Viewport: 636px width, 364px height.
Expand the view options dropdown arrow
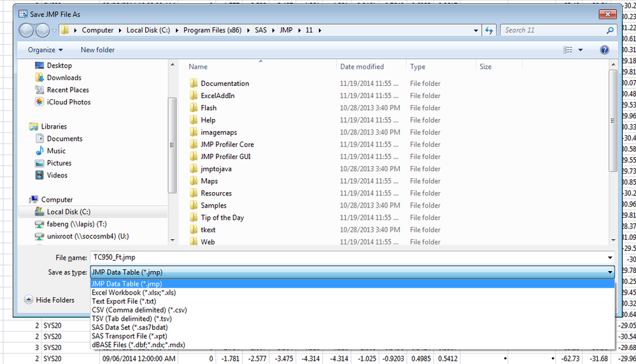581,50
